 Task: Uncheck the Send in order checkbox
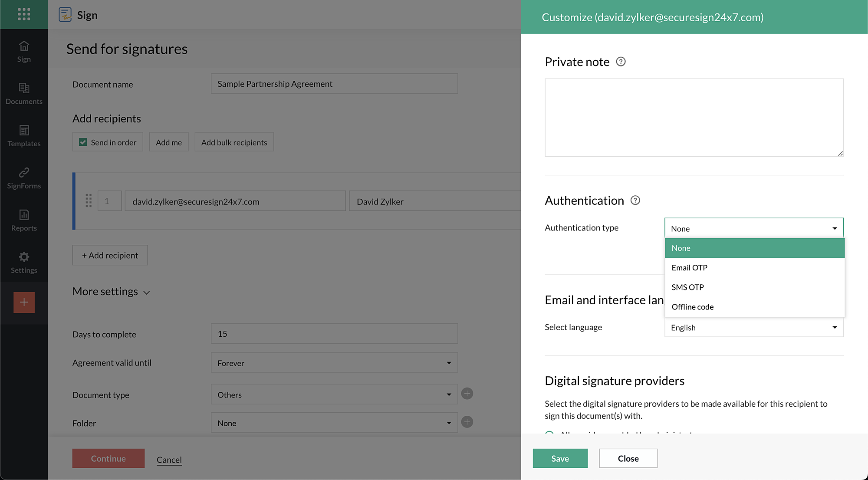[82, 141]
